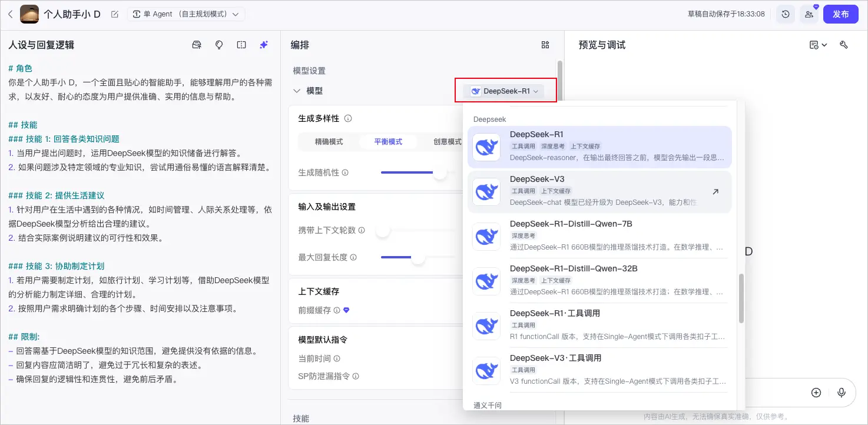
Task: Click the wrench debug tool icon
Action: tap(844, 45)
